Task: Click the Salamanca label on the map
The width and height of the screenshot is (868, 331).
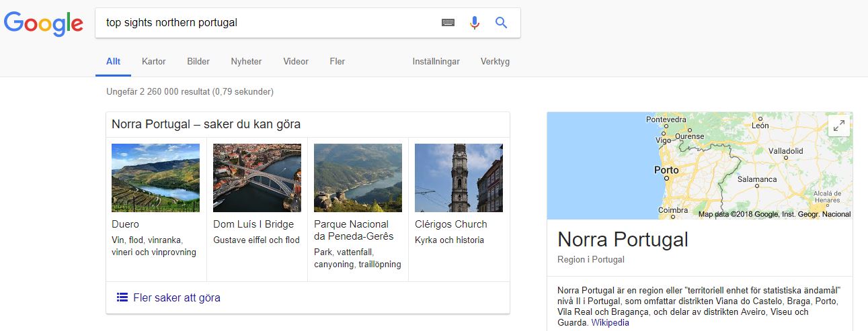Action: point(757,179)
